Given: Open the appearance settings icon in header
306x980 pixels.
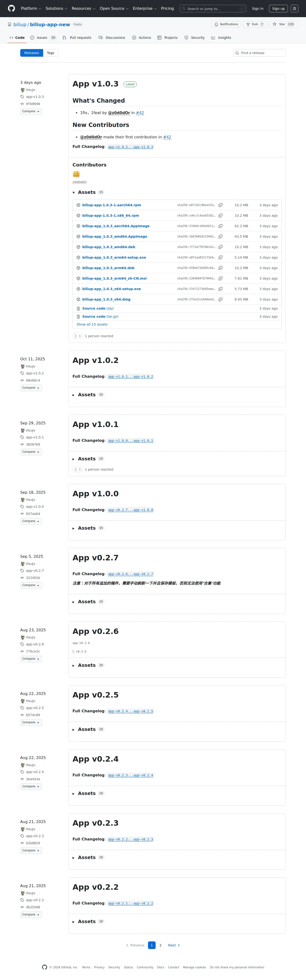Looking at the screenshot, I should [x=295, y=8].
